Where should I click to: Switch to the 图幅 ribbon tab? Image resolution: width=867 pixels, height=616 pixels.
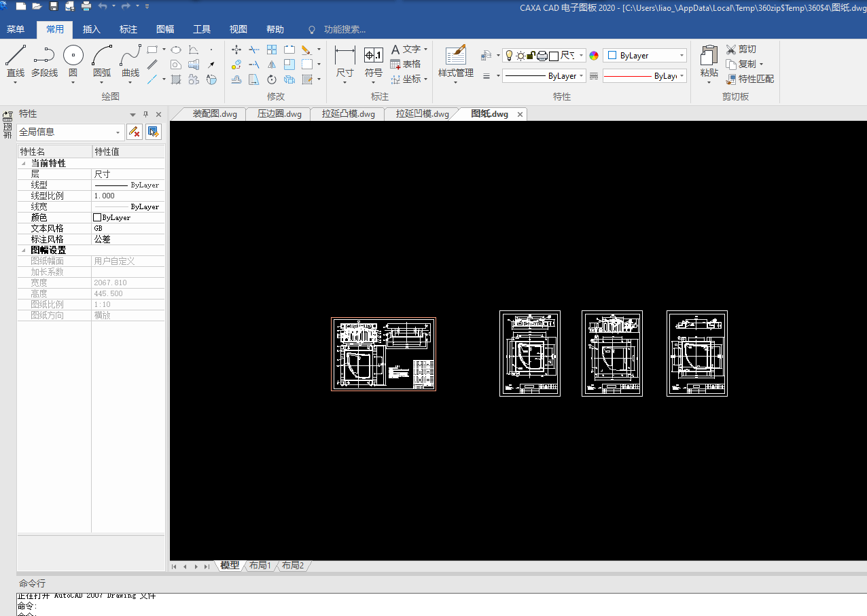click(165, 29)
